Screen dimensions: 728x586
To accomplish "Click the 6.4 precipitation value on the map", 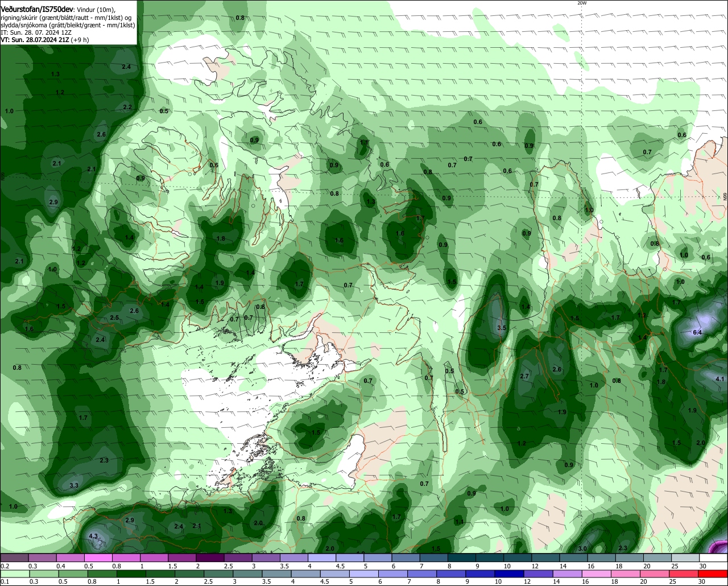I will pos(698,332).
